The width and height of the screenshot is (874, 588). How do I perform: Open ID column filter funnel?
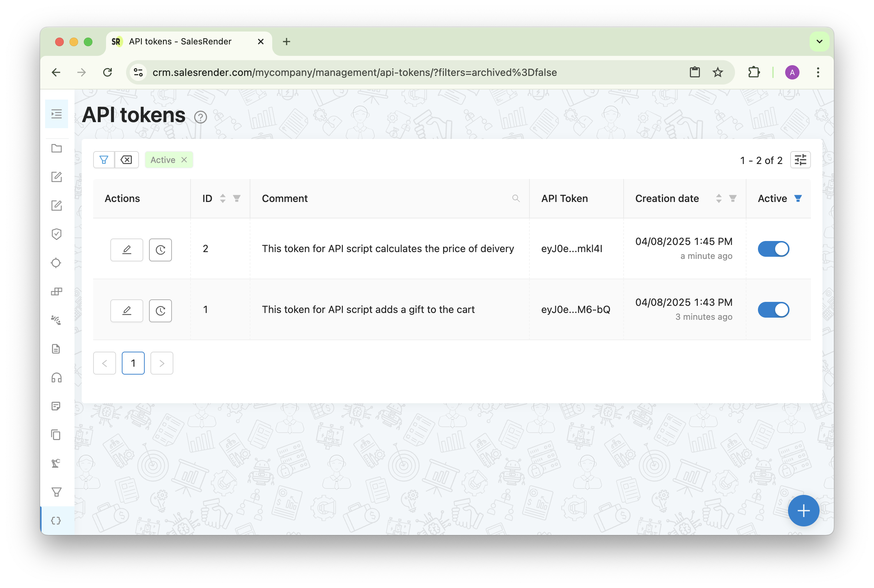[237, 198]
